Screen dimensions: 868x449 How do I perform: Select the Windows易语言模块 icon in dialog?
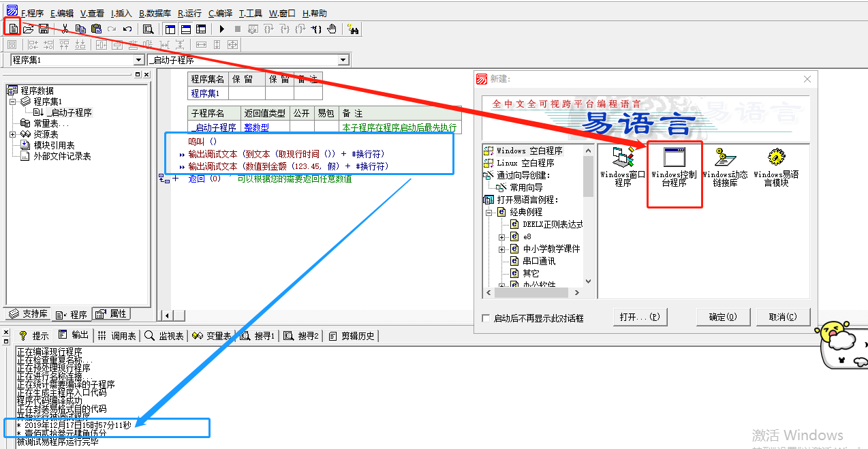pos(776,167)
